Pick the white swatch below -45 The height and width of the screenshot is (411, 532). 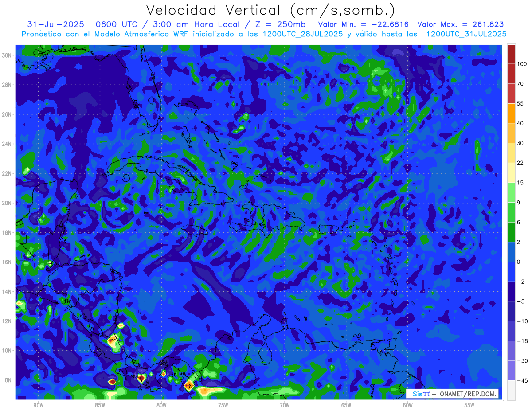[x=511, y=390]
